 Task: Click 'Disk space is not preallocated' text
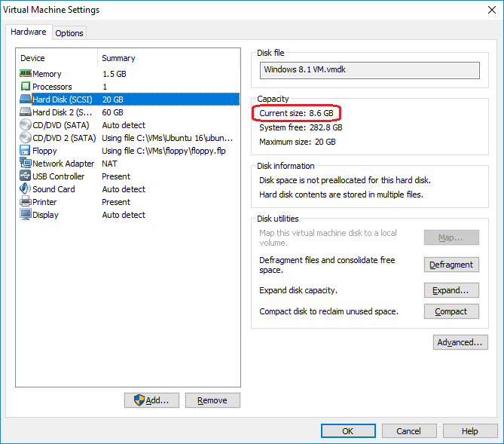(x=345, y=180)
